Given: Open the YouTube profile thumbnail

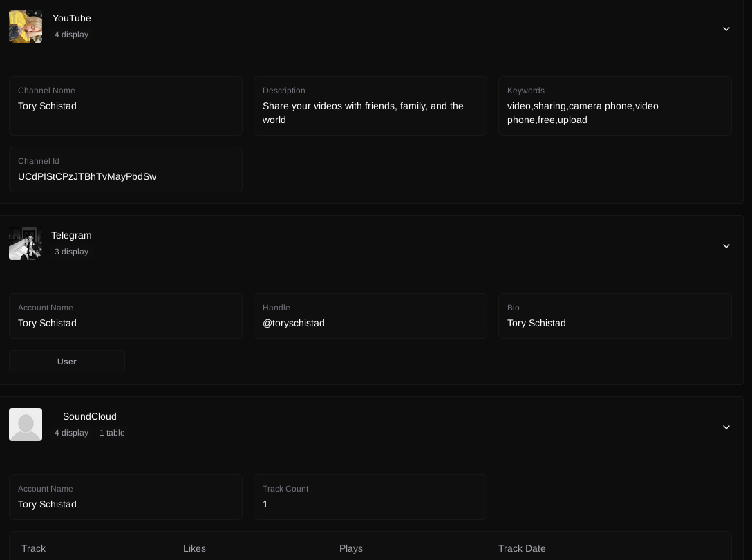Looking at the screenshot, I should pyautogui.click(x=26, y=26).
